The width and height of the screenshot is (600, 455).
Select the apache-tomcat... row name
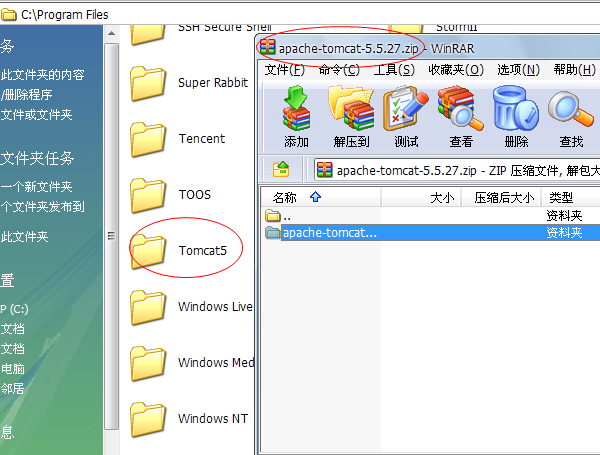pyautogui.click(x=329, y=233)
